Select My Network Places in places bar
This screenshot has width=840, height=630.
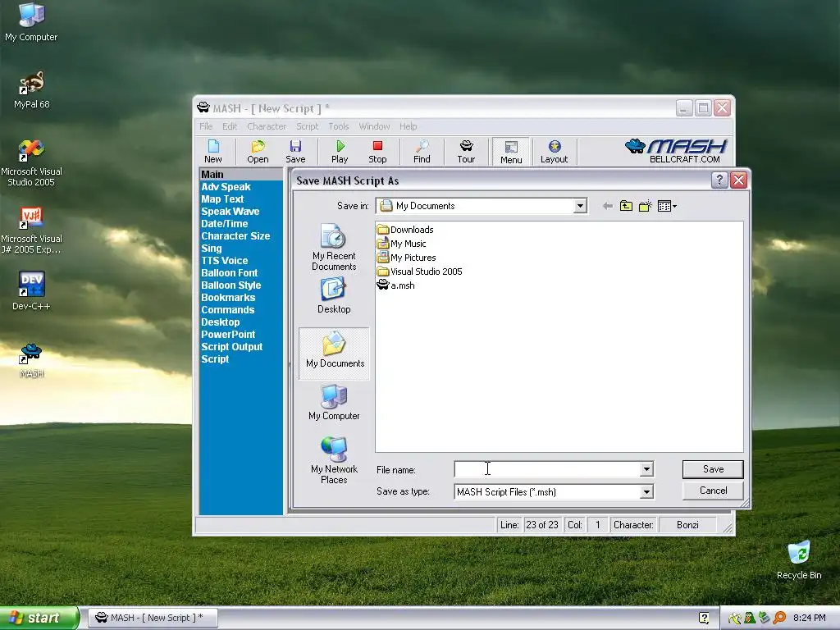334,460
